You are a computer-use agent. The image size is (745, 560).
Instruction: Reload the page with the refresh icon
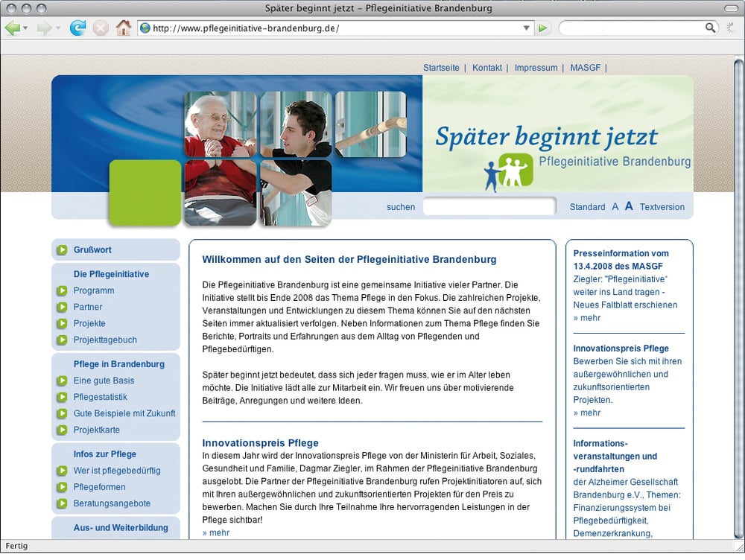77,28
